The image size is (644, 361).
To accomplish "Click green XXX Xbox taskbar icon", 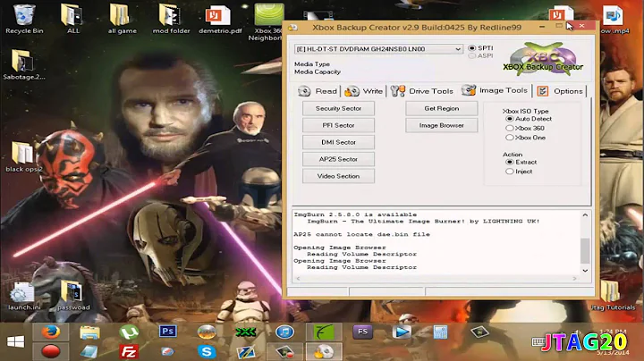I will coord(246,332).
